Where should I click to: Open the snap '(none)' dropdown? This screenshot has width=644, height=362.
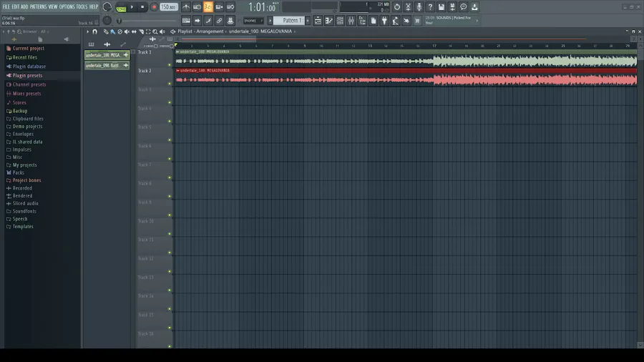coord(253,21)
